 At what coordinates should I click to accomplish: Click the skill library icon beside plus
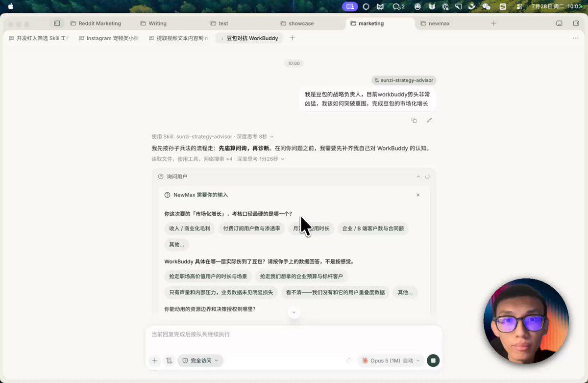click(x=169, y=360)
